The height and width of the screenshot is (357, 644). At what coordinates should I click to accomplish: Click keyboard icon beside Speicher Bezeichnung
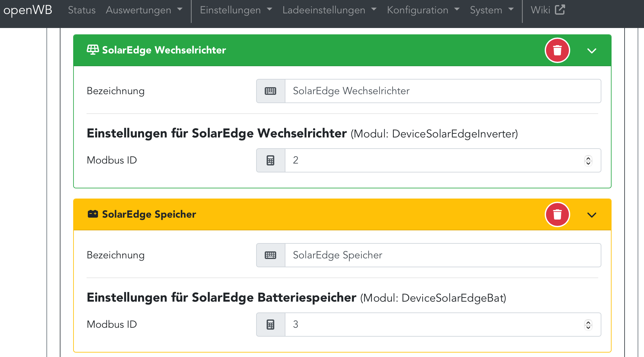point(270,255)
